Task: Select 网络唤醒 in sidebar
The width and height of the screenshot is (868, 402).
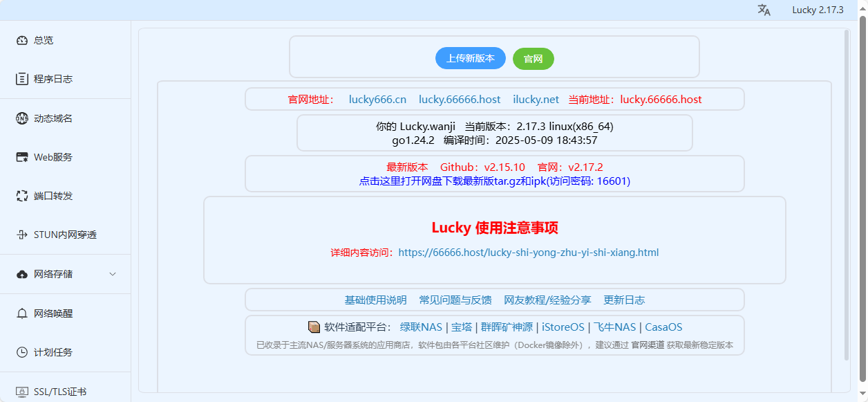Action: tap(65, 313)
